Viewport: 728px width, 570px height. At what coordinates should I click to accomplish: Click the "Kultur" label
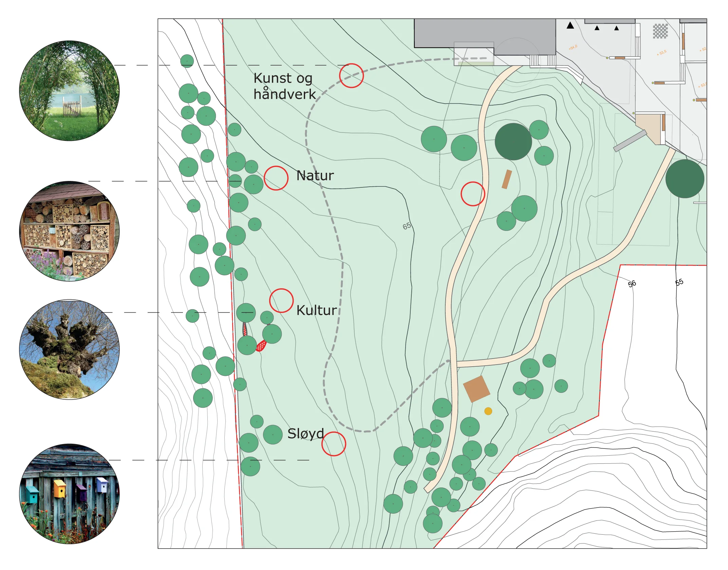point(317,310)
